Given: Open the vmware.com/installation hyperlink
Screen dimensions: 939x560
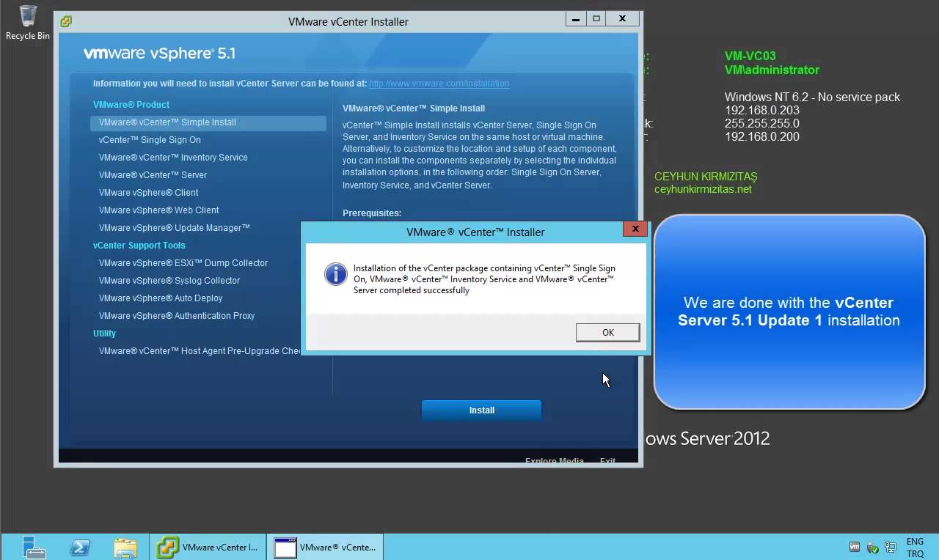Looking at the screenshot, I should [439, 83].
